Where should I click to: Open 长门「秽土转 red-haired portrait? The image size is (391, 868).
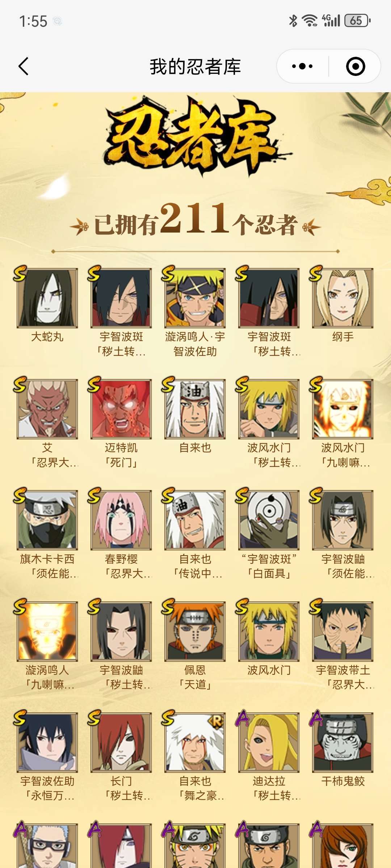coord(121,742)
